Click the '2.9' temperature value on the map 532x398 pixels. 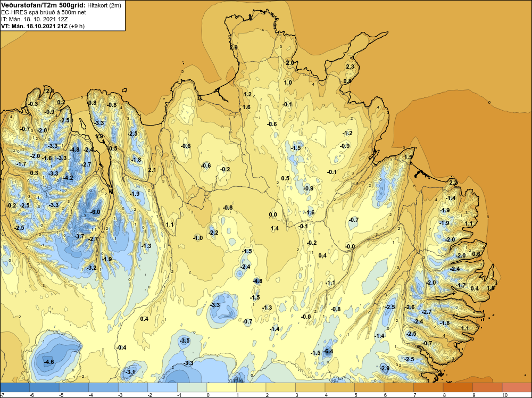coord(234,47)
